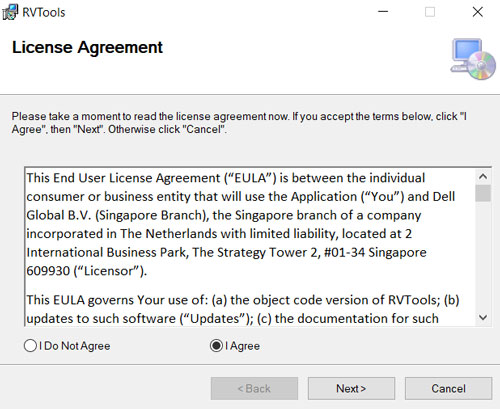Screen dimensions: 500x409
Task: Cancel the RVTools installation
Action: (448, 388)
